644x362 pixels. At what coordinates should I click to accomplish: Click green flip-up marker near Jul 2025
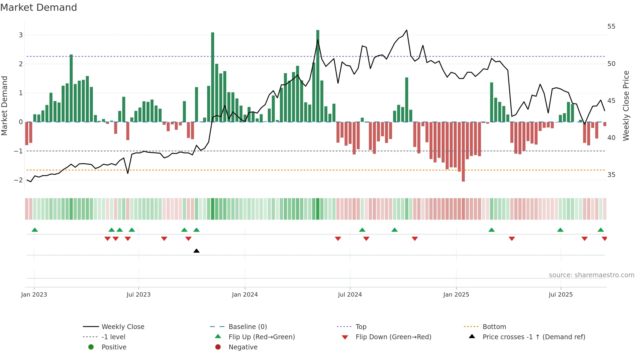coord(560,230)
